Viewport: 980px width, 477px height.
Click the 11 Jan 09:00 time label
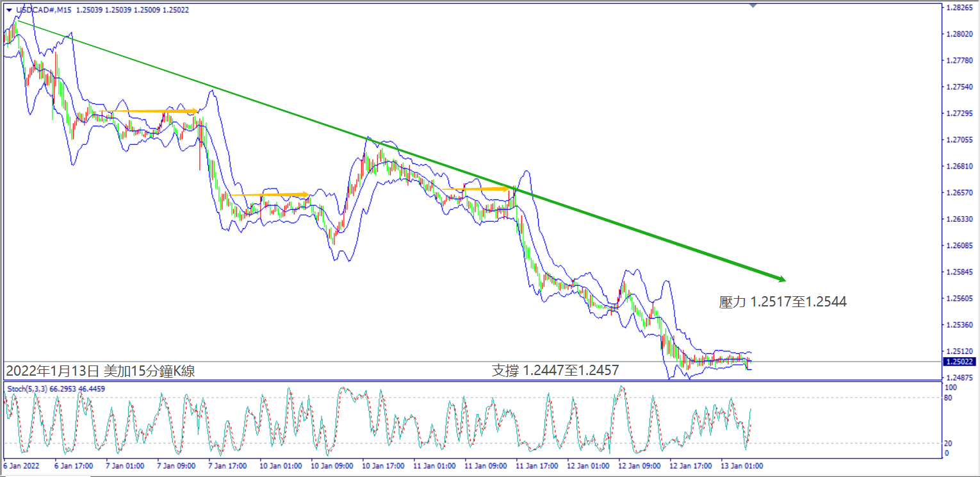[486, 465]
